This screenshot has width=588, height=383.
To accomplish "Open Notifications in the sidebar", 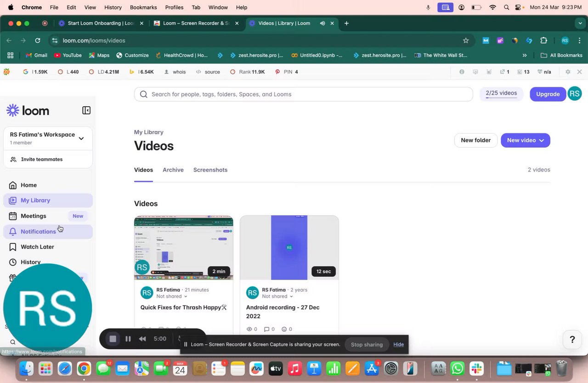I will [x=48, y=231].
